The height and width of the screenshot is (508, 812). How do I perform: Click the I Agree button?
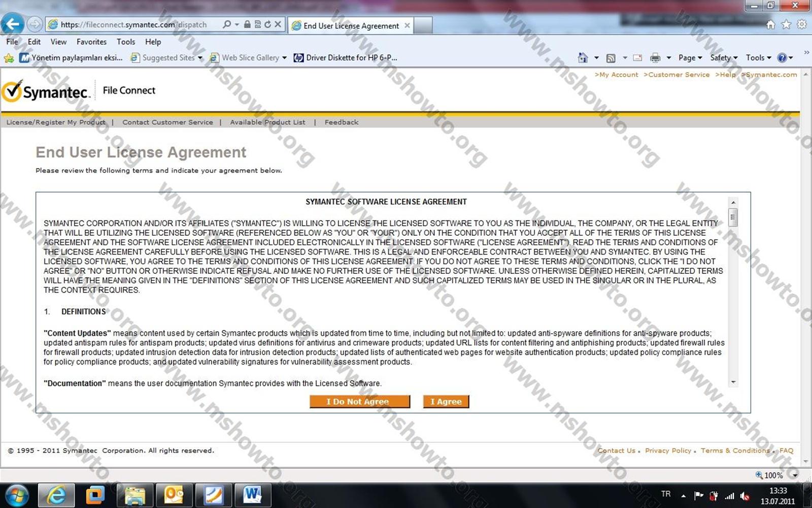pos(446,402)
